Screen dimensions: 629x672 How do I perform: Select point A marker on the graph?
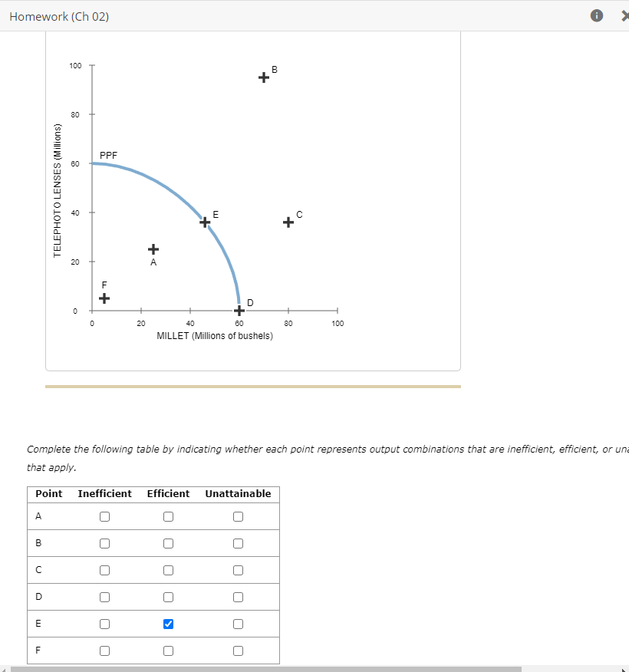(153, 249)
